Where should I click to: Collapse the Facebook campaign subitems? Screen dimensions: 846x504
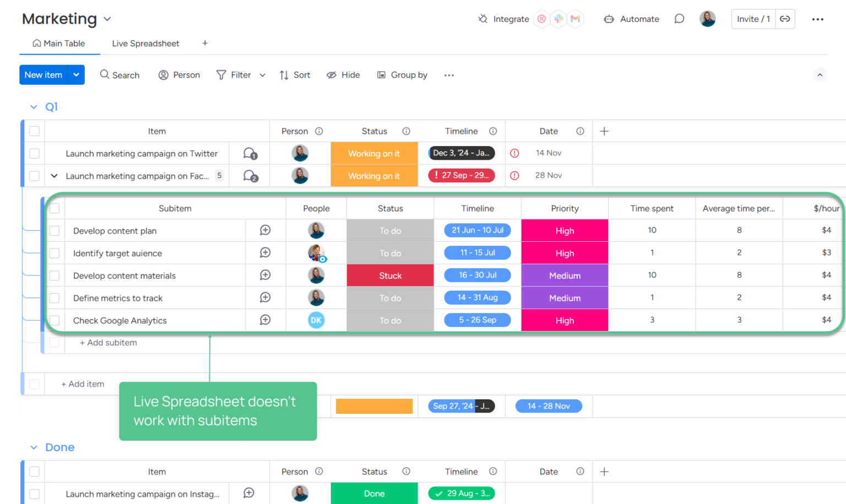53,176
